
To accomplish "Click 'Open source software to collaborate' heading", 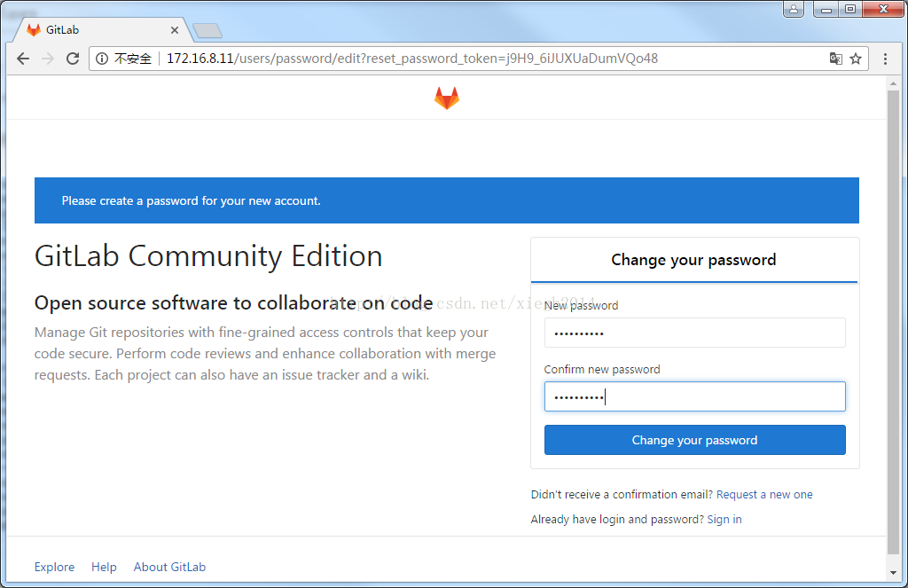I will tap(233, 303).
